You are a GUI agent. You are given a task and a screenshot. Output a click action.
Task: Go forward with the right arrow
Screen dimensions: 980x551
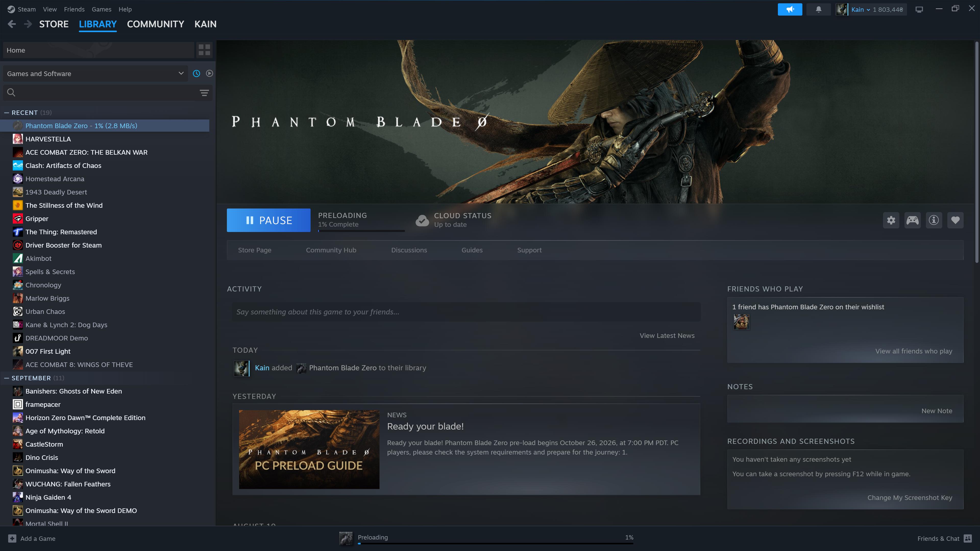[x=28, y=24]
